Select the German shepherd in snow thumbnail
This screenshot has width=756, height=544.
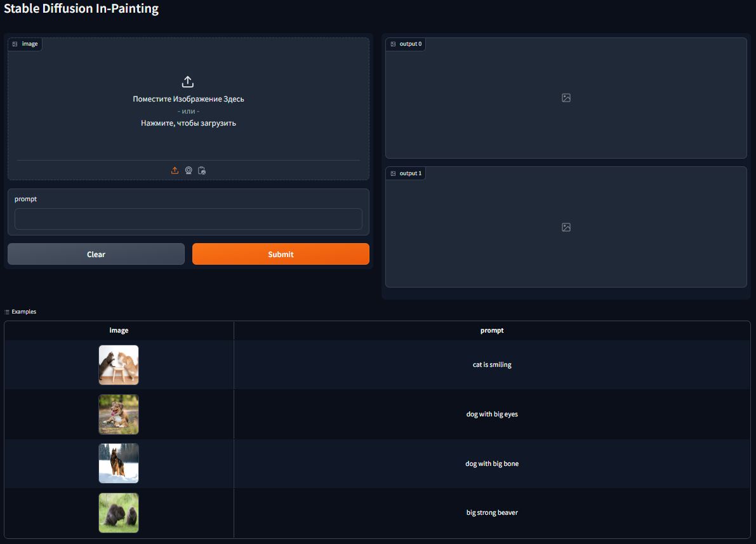[119, 463]
